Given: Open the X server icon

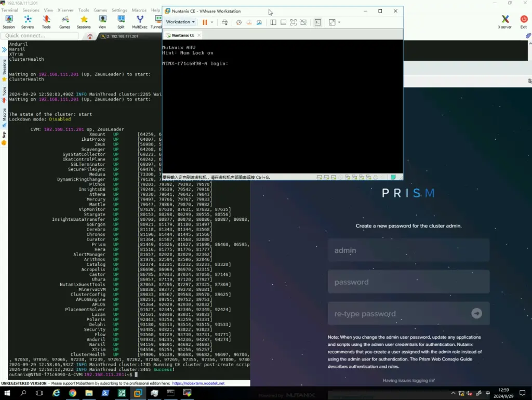Looking at the screenshot, I should pos(504,22).
